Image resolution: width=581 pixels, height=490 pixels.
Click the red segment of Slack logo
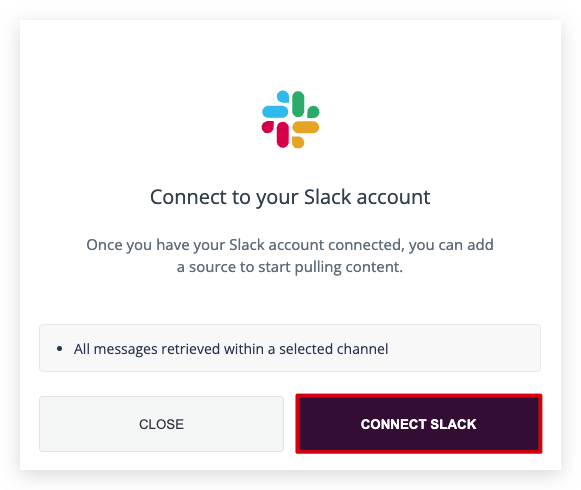(275, 134)
